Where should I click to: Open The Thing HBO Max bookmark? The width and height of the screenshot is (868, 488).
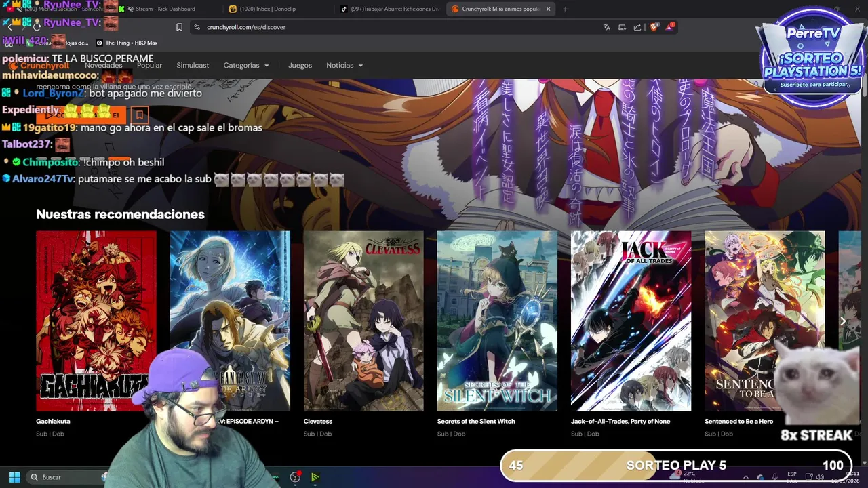[x=126, y=43]
